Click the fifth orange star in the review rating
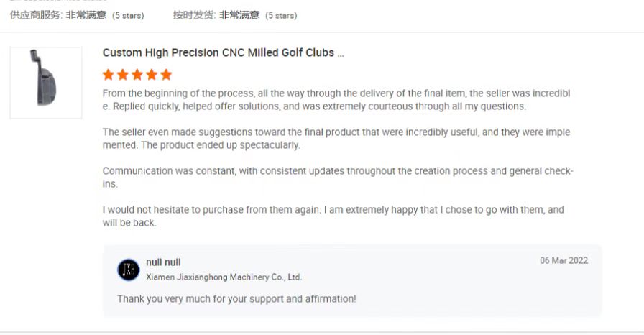Image resolution: width=644 pixels, height=335 pixels. (x=166, y=75)
